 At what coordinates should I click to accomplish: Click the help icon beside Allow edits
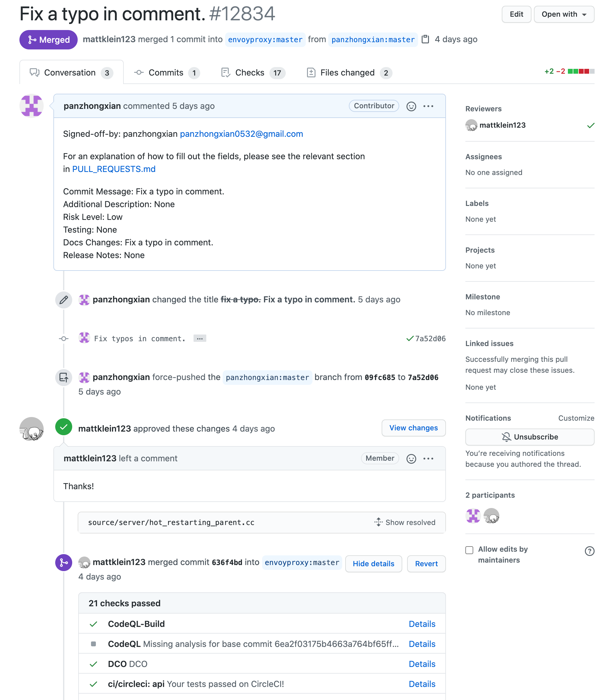click(589, 551)
